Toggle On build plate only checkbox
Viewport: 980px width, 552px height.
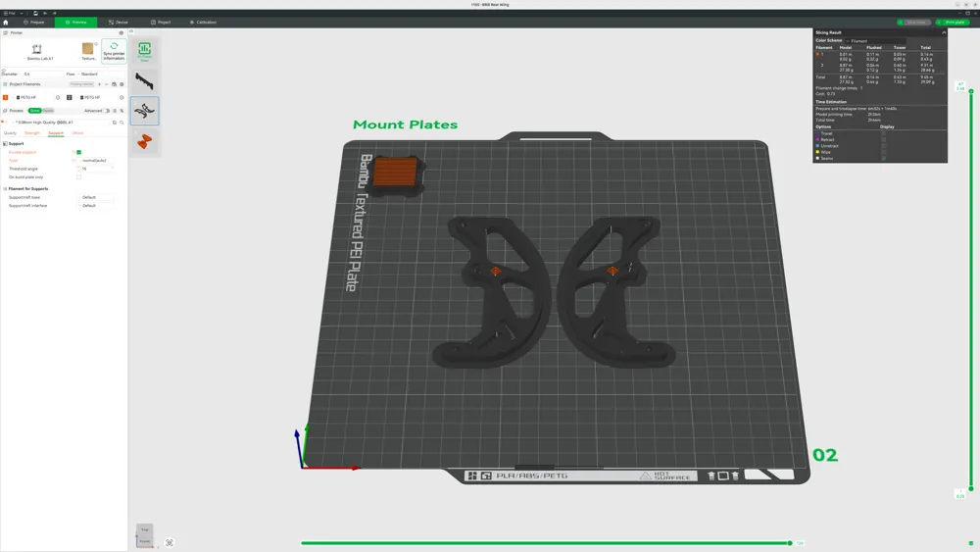click(x=78, y=176)
